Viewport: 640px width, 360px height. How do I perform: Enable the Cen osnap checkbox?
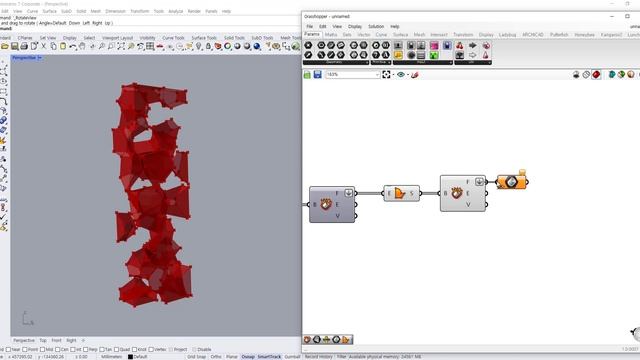[x=58, y=350]
